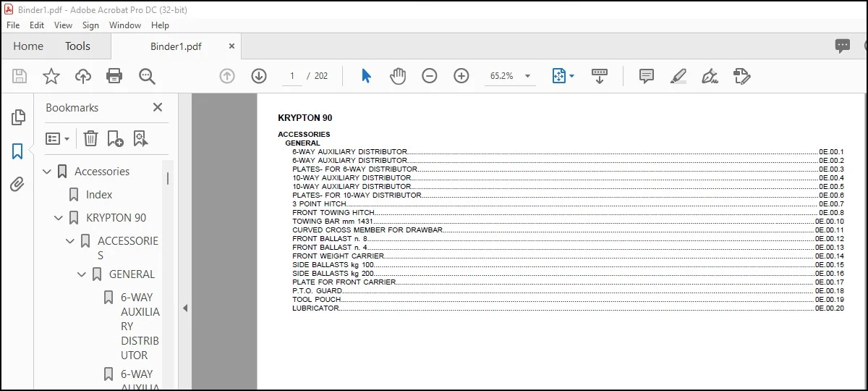This screenshot has width=868, height=391.
Task: Toggle the Bookmarks side panel icon
Action: (17, 151)
